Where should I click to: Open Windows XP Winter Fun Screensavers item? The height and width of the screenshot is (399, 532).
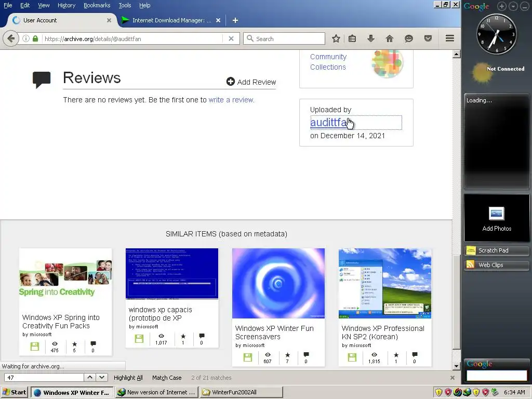[x=274, y=332]
